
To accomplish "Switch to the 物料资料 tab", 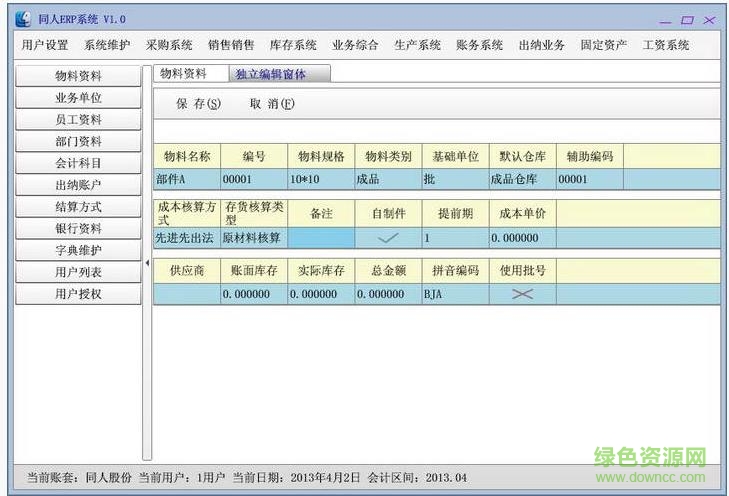I will click(x=191, y=73).
